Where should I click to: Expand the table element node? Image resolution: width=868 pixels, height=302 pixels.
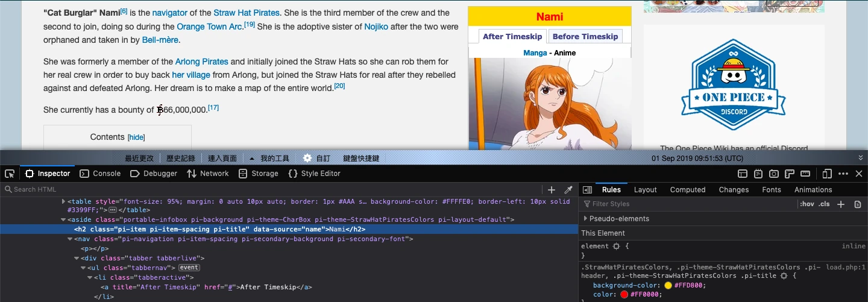click(x=64, y=201)
